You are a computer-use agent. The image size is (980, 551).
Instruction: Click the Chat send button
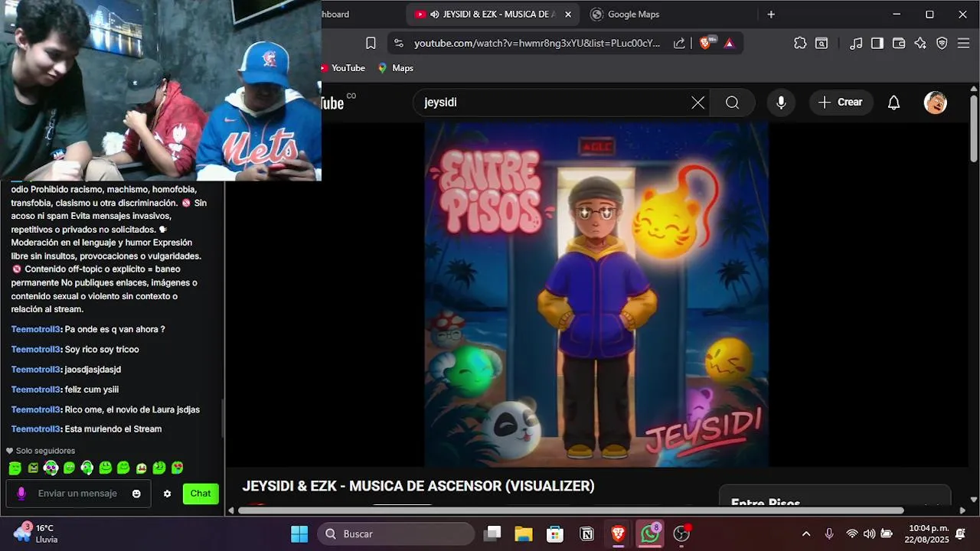[201, 494]
